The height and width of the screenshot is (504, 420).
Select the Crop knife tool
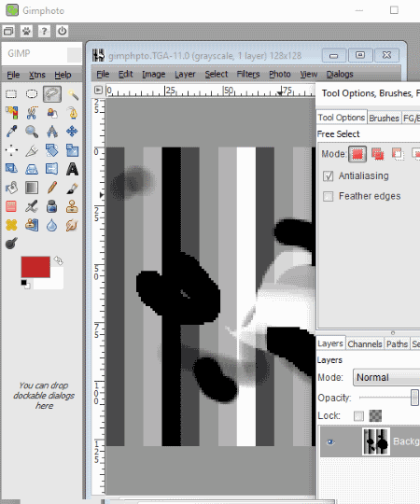click(x=32, y=150)
